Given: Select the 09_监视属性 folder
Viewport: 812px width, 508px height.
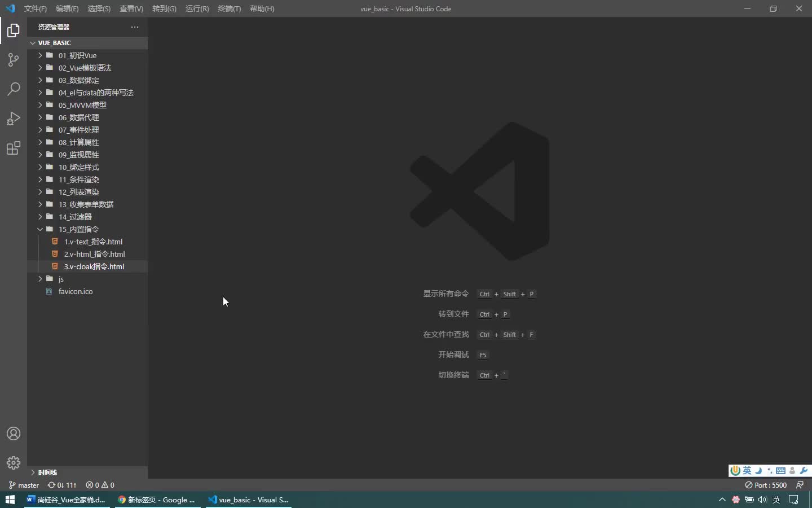Looking at the screenshot, I should 87,155.
